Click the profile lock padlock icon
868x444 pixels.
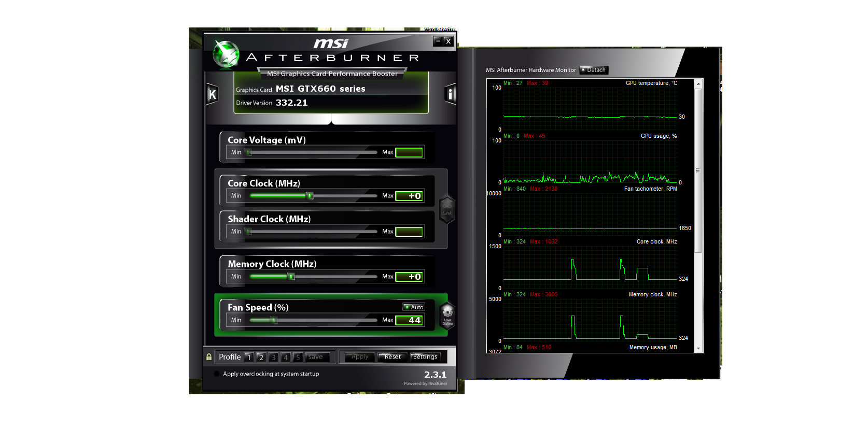click(x=209, y=357)
